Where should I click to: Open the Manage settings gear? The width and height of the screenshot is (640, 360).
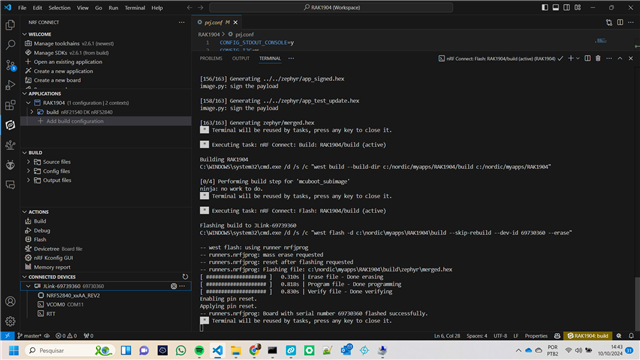point(10,321)
